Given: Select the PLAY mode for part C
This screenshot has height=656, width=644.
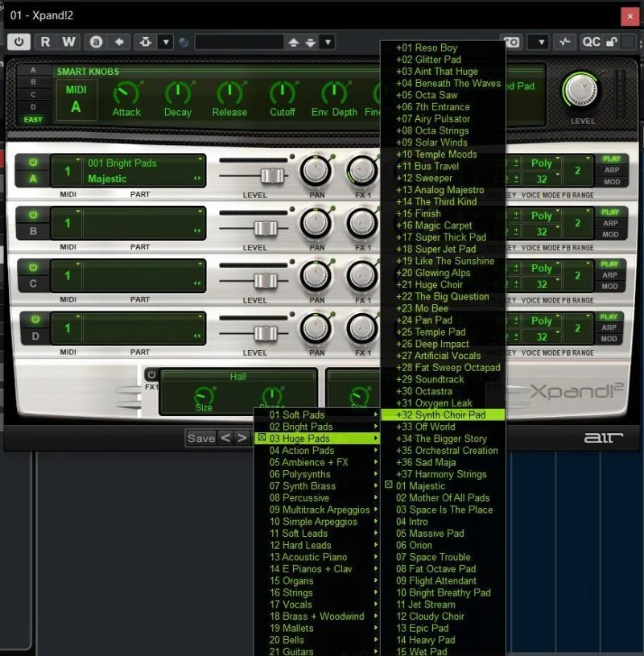Looking at the screenshot, I should (x=609, y=264).
